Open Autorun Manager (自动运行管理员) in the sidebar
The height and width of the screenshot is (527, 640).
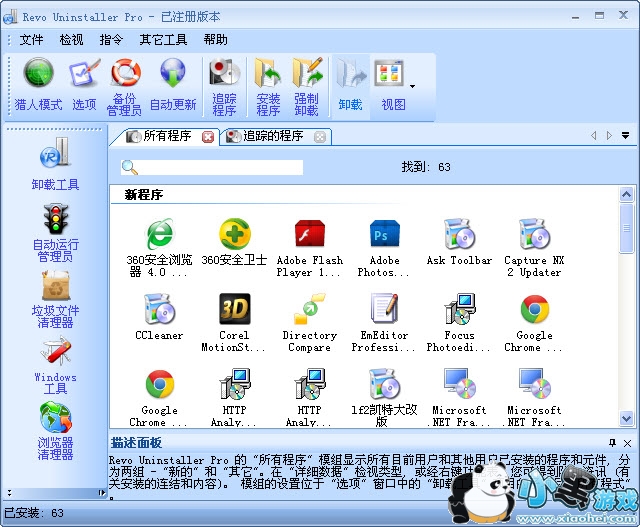(x=53, y=232)
